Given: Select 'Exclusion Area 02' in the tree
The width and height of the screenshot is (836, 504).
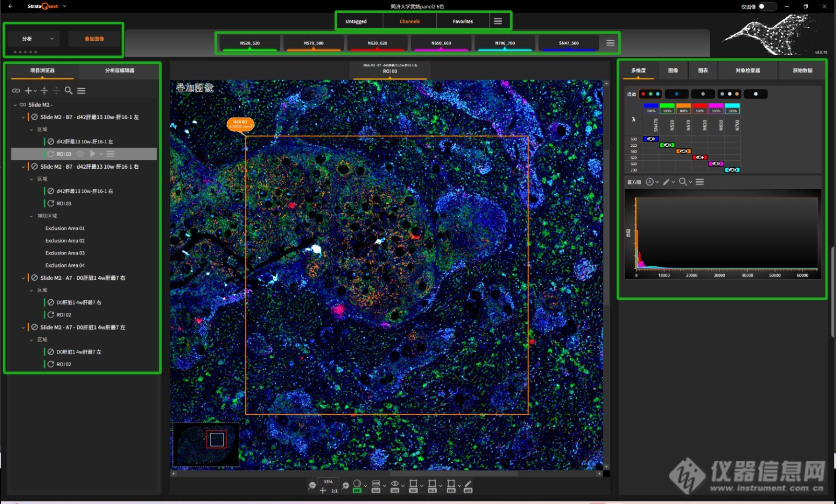Looking at the screenshot, I should tap(65, 241).
